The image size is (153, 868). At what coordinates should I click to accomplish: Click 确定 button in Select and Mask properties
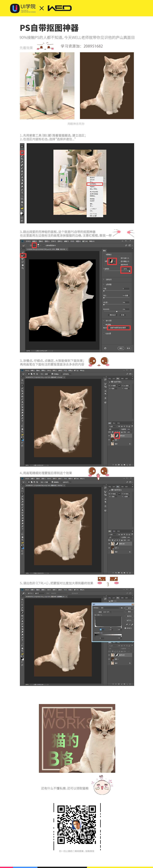click(121, 348)
